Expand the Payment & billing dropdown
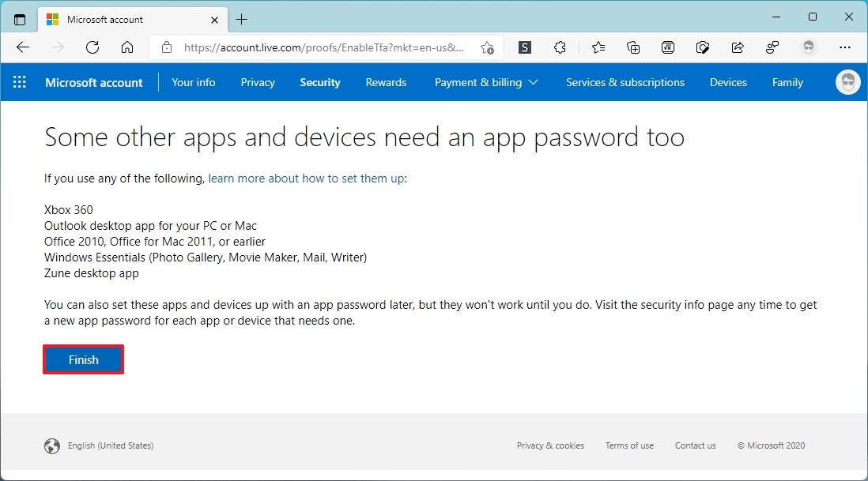Viewport: 868px width, 481px height. [485, 82]
